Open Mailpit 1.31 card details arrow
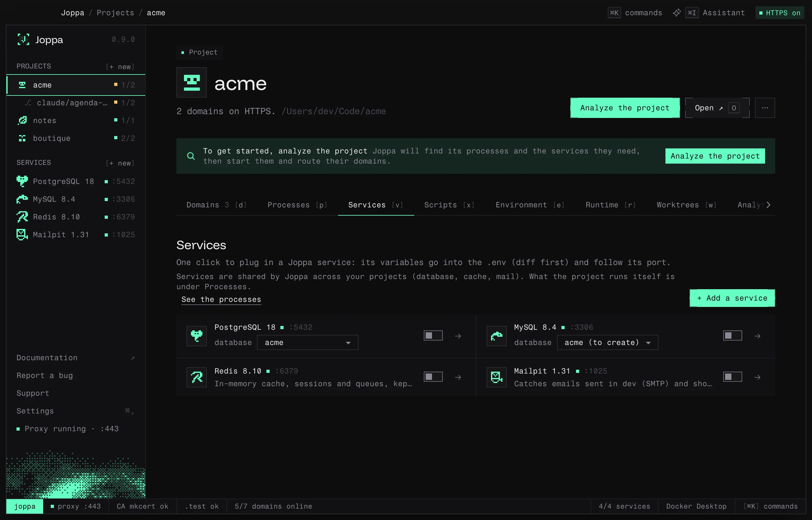 758,377
